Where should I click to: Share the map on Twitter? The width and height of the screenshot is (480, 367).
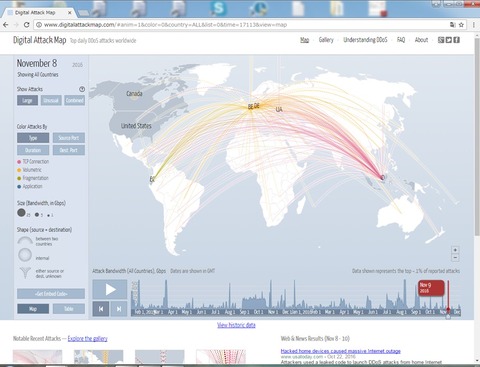click(449, 40)
